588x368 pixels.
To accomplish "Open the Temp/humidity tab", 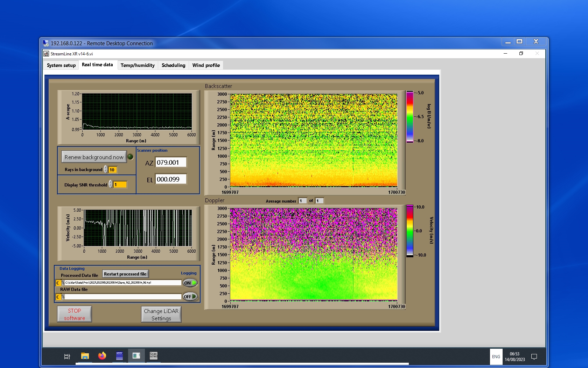I will coord(138,65).
